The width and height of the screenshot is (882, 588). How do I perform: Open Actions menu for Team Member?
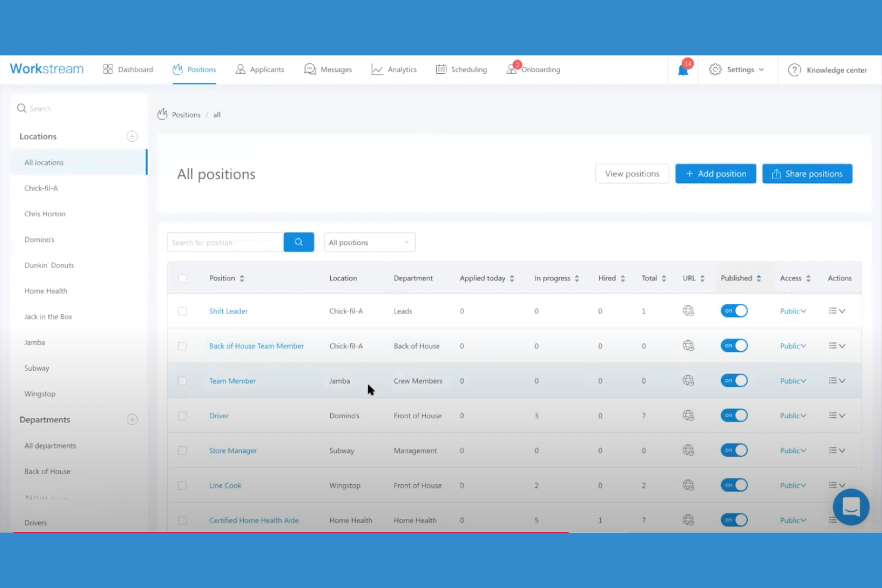click(x=837, y=381)
